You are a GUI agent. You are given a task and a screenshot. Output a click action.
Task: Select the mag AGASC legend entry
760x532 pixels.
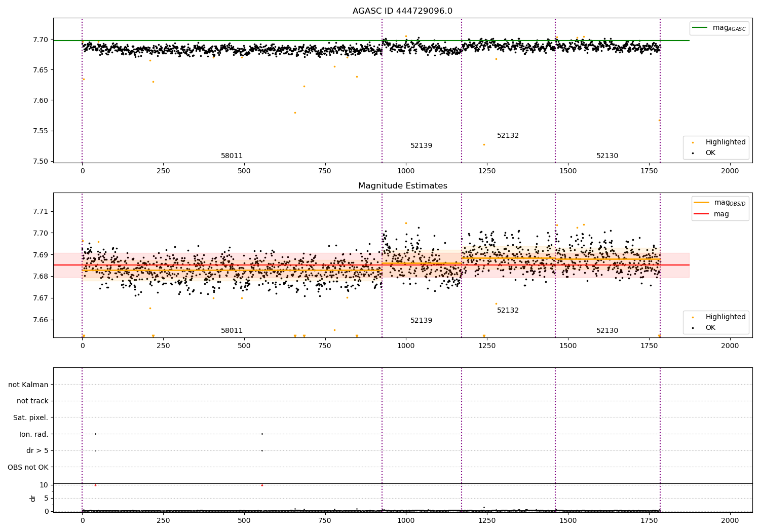[x=719, y=28]
